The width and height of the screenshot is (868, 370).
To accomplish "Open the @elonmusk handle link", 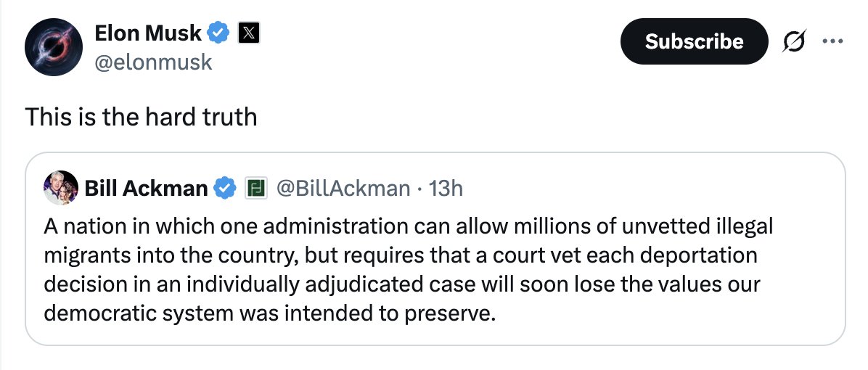I will (x=153, y=62).
